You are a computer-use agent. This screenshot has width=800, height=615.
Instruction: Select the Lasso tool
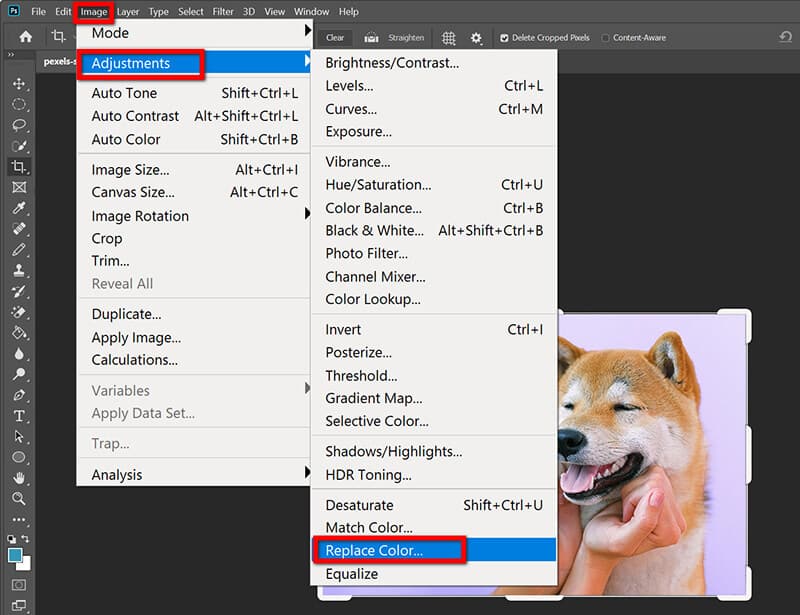tap(18, 124)
